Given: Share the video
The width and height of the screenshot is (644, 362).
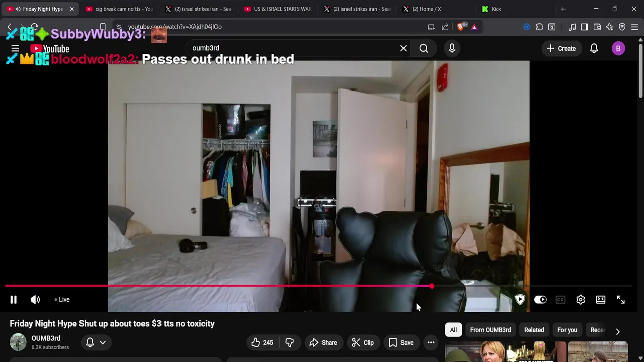Looking at the screenshot, I should (323, 343).
